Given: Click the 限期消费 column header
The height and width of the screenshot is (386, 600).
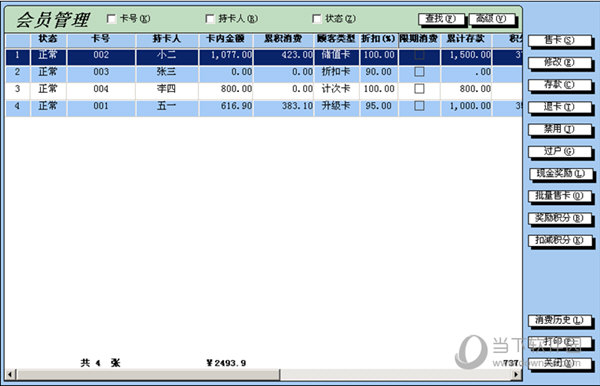Looking at the screenshot, I should (419, 39).
